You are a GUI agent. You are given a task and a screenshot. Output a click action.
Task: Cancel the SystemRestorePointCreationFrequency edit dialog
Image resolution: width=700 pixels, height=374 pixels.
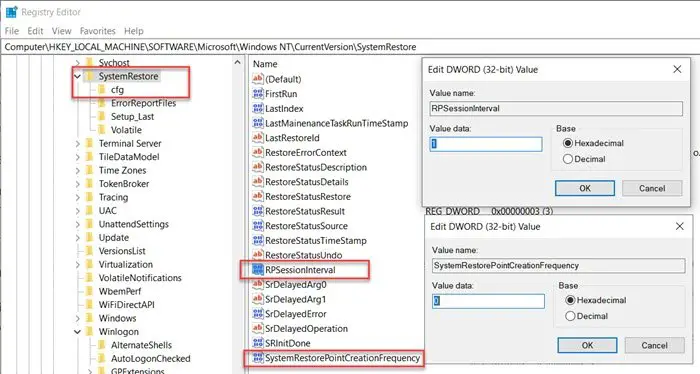pos(654,345)
